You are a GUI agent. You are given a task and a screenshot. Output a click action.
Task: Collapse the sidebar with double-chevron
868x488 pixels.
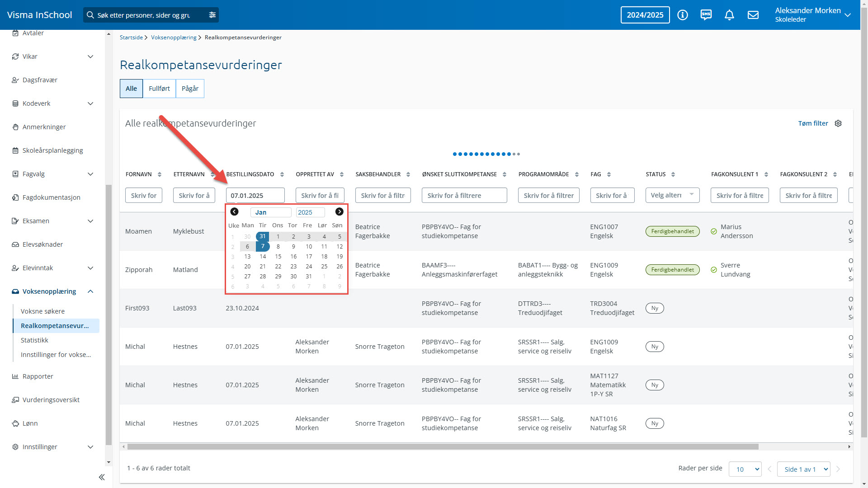tap(102, 477)
